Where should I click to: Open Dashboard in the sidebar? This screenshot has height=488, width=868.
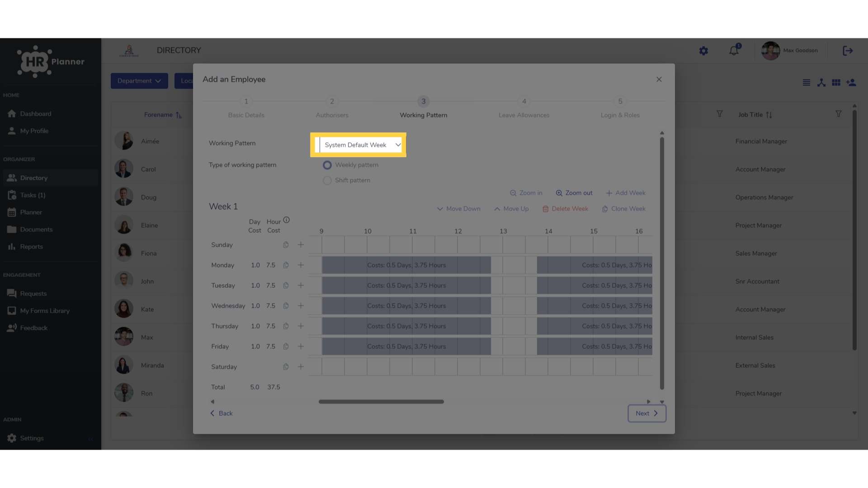tap(36, 114)
